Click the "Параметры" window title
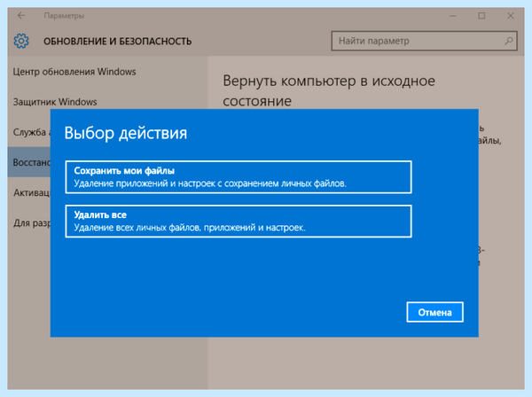Screen dimensions: 532x397 pyautogui.click(x=64, y=16)
